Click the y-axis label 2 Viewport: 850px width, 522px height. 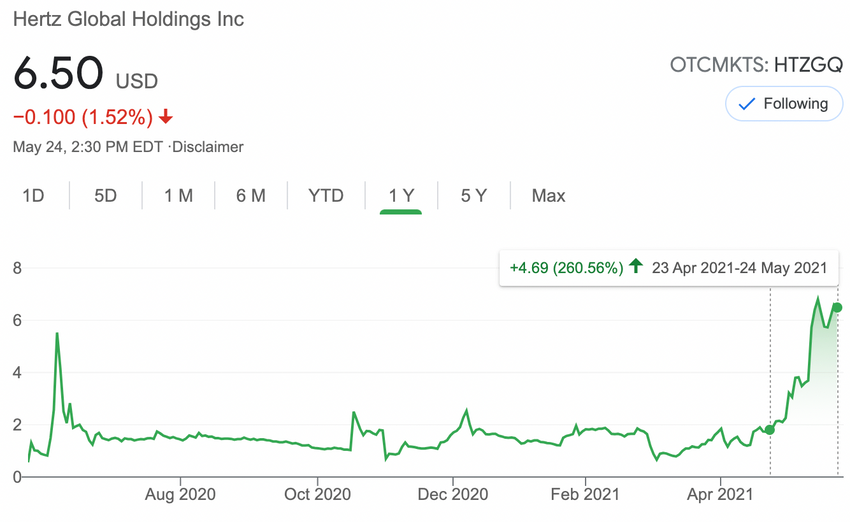coord(17,425)
